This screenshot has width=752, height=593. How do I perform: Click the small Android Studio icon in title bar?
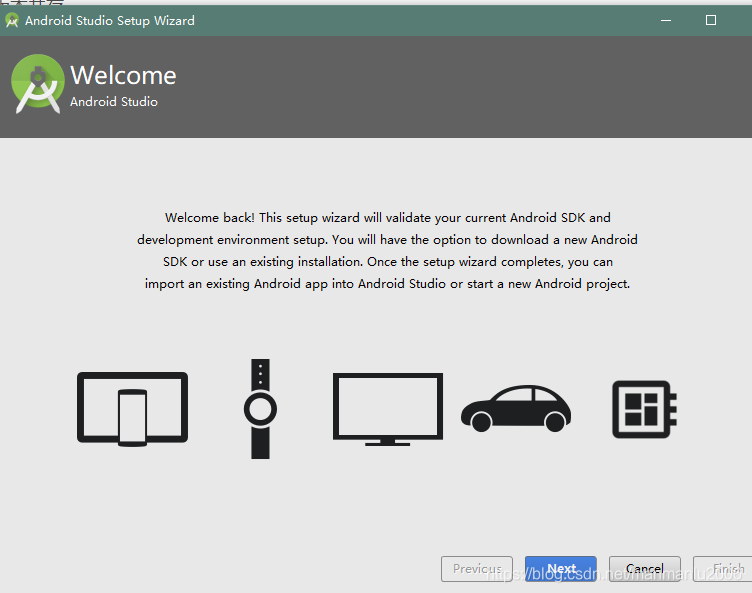coord(12,21)
